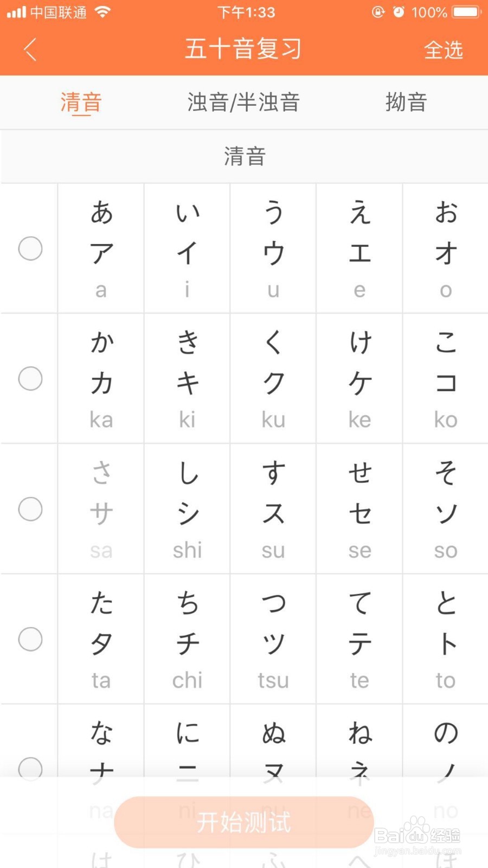Select the radio button for the か row
Screen dimensions: 488x868
pyautogui.click(x=30, y=379)
